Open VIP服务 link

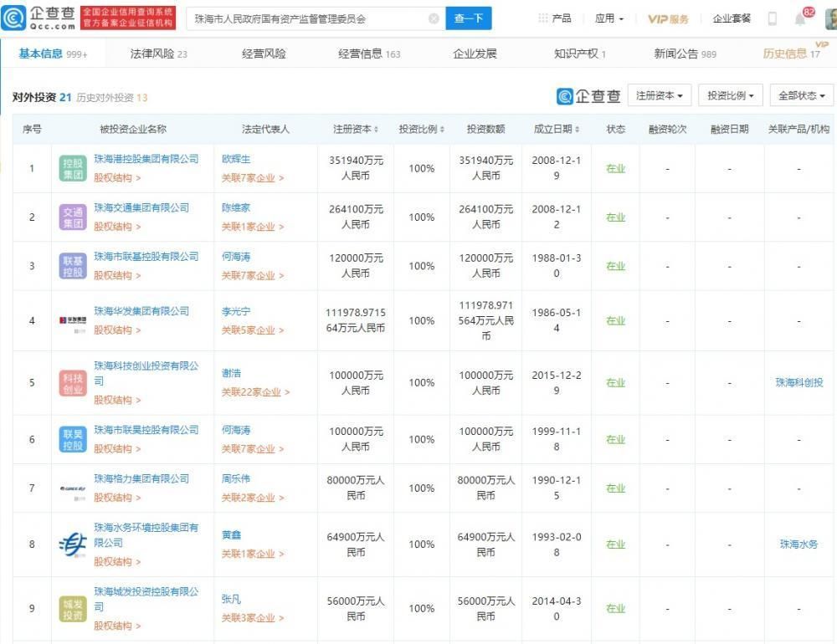coord(668,19)
